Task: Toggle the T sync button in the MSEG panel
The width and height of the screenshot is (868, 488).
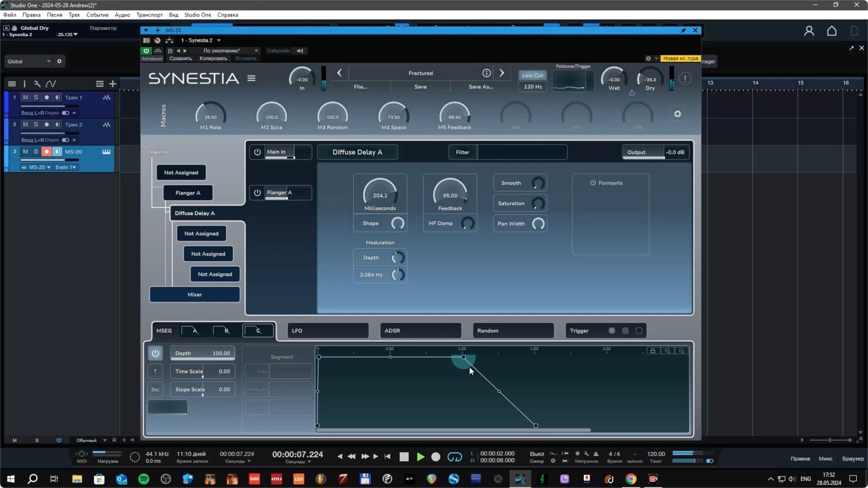Action: (155, 371)
